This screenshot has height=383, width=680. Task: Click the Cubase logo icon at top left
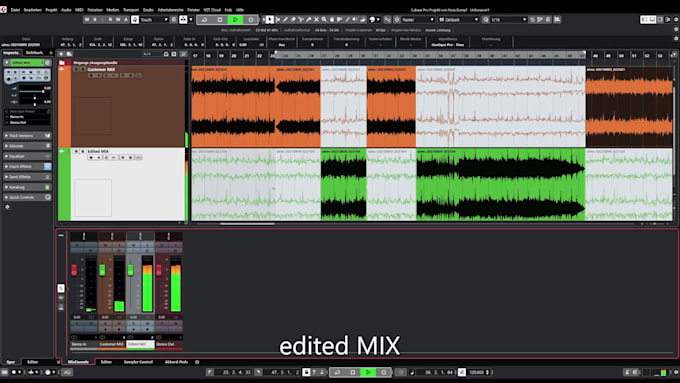(3, 10)
